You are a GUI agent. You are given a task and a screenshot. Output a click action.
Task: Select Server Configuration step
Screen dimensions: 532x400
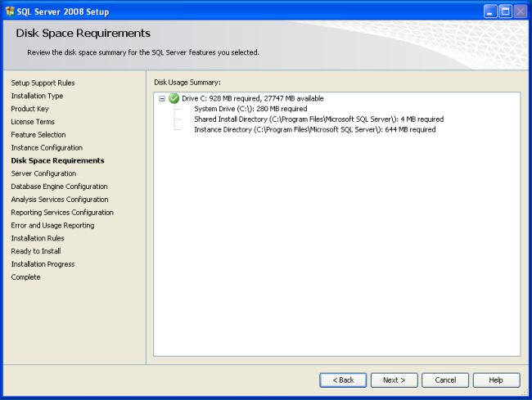pyautogui.click(x=43, y=173)
